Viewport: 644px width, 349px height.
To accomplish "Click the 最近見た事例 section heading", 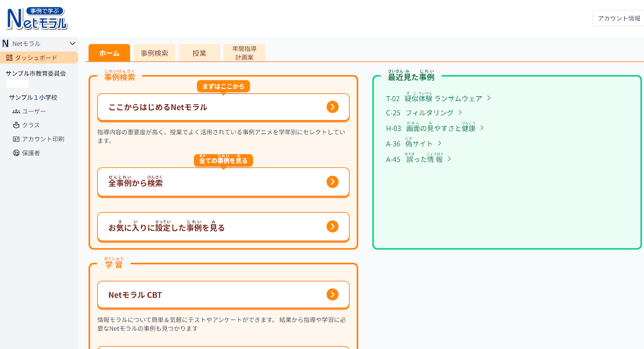I will tap(411, 76).
